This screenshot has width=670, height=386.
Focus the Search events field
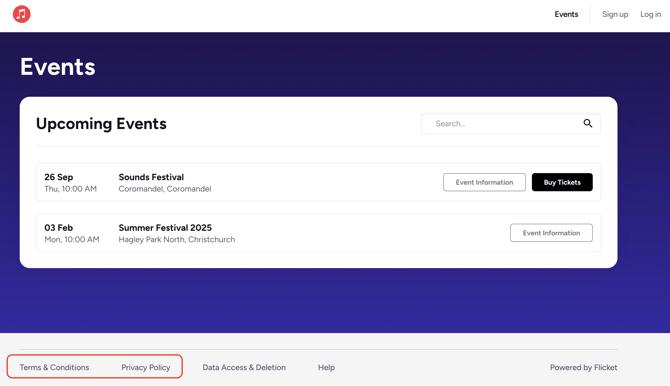(511, 124)
